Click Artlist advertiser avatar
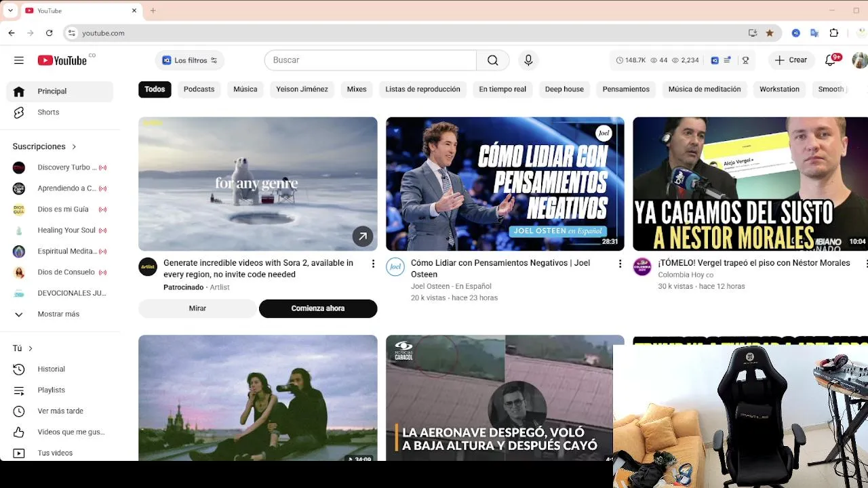This screenshot has width=868, height=488. [148, 266]
